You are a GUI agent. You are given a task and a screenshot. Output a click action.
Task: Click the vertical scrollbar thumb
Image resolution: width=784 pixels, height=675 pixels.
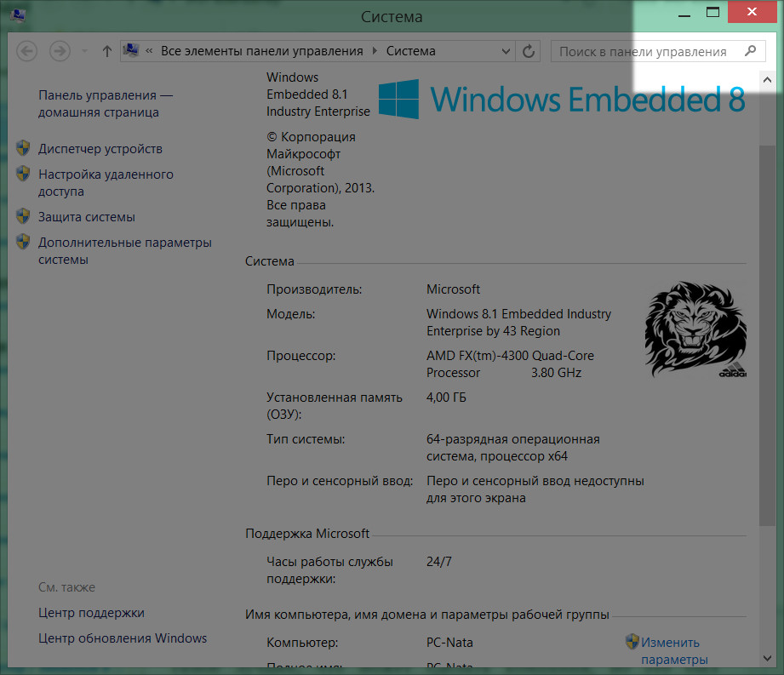767,335
